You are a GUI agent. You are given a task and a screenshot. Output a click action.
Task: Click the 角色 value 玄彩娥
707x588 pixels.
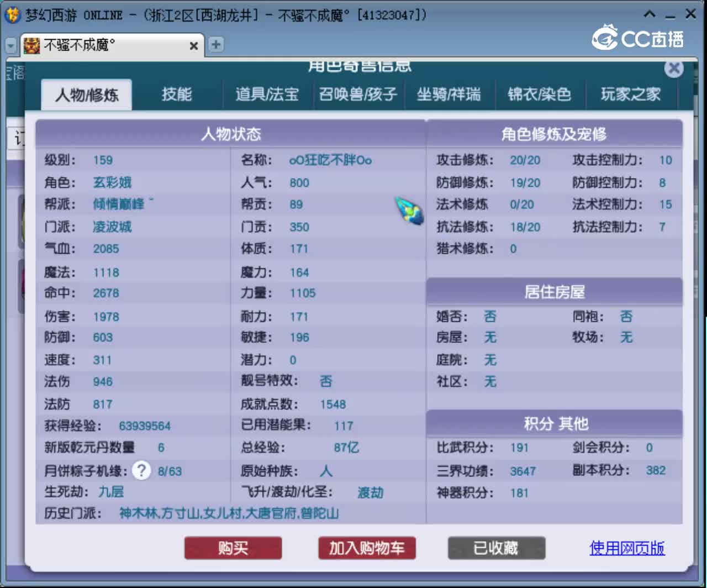(112, 182)
